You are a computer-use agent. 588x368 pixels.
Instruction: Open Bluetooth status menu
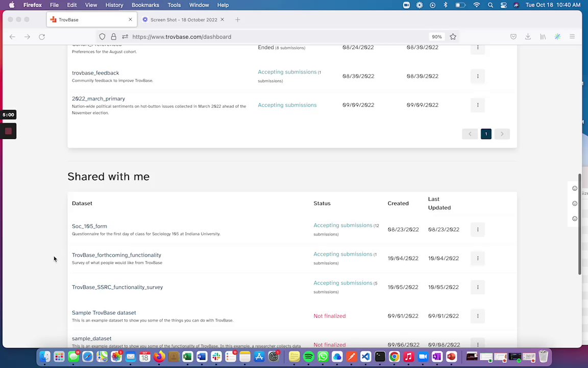point(446,5)
